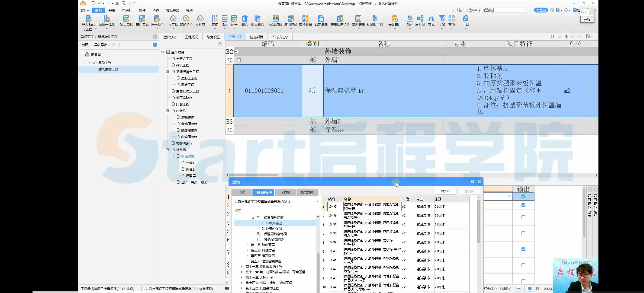Run the 项目自检 self-check tool
The height and width of the screenshot is (293, 644).
click(126, 21)
